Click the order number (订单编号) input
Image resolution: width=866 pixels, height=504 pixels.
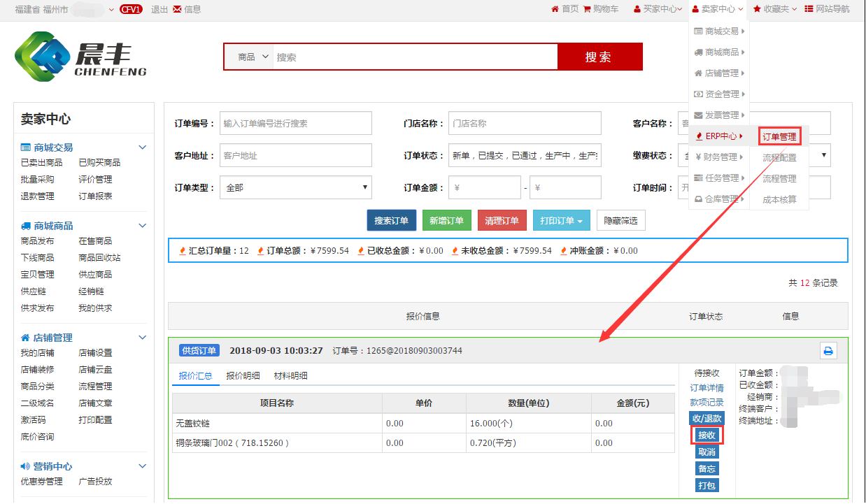pyautogui.click(x=296, y=124)
